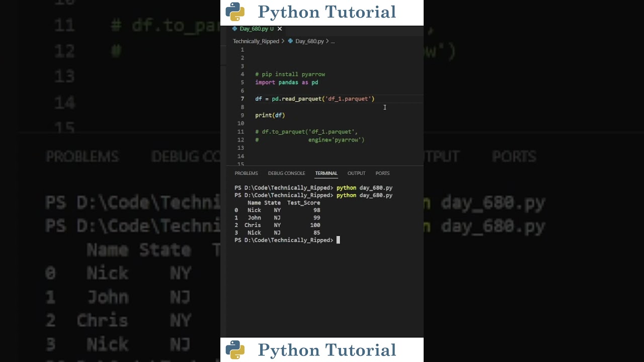This screenshot has width=644, height=362.
Task: Switch to the DEBUG CONSOLE panel tab
Action: [286, 173]
